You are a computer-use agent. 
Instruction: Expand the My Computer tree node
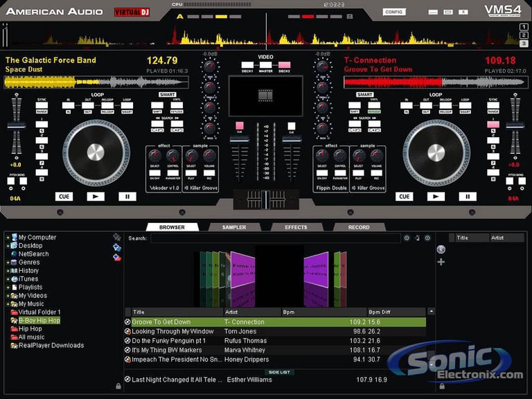(x=8, y=238)
